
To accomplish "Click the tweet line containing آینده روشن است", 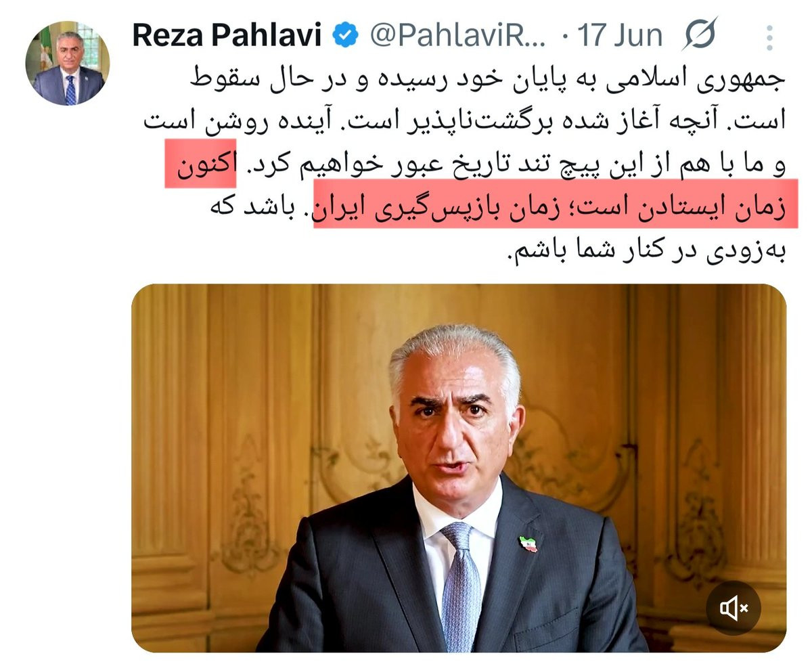I will (464, 122).
